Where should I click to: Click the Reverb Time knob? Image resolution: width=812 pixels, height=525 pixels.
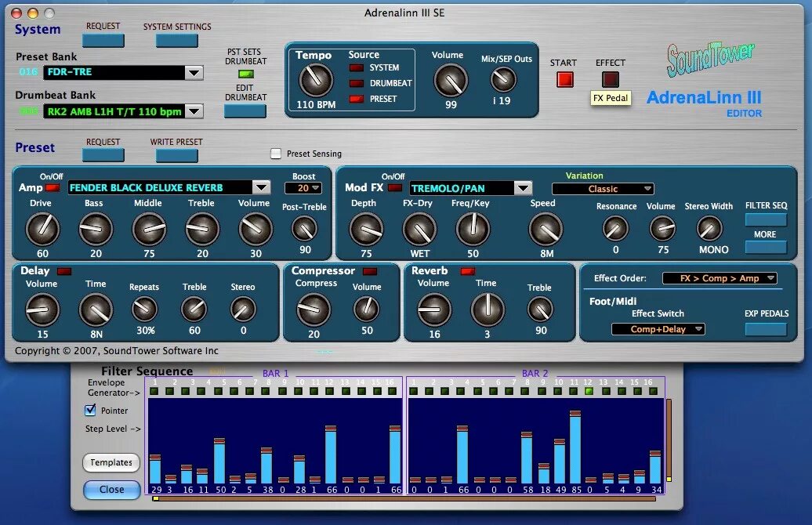point(488,310)
